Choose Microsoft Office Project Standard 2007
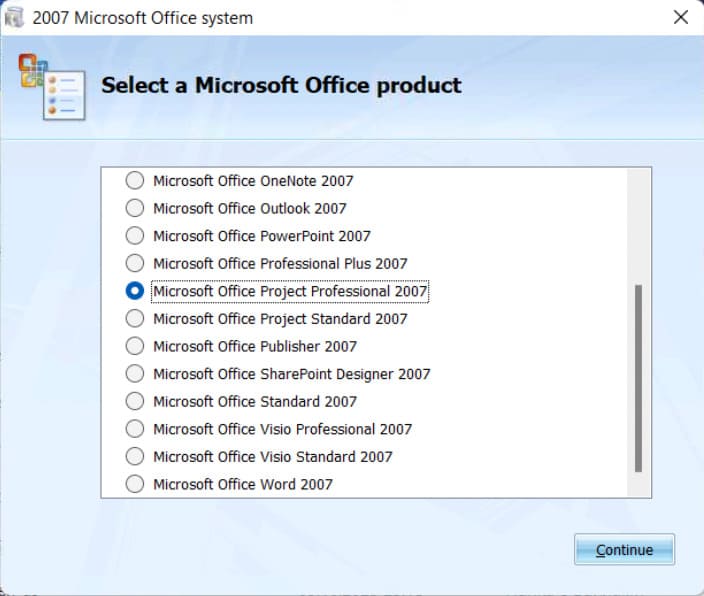The width and height of the screenshot is (704, 596). point(134,319)
